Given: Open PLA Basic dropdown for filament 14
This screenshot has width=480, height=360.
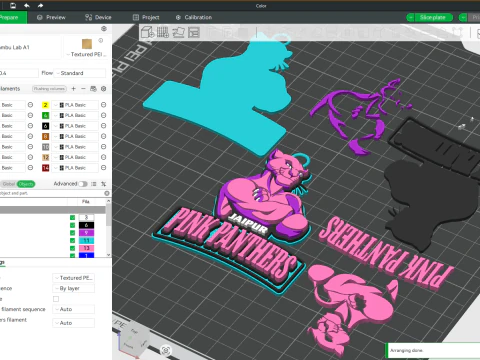Looking at the screenshot, I should click(75, 168).
